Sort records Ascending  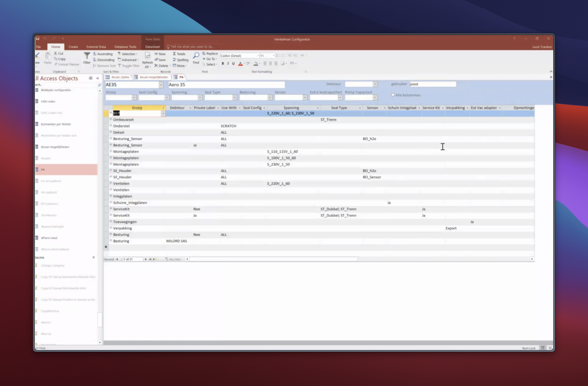[x=103, y=54]
